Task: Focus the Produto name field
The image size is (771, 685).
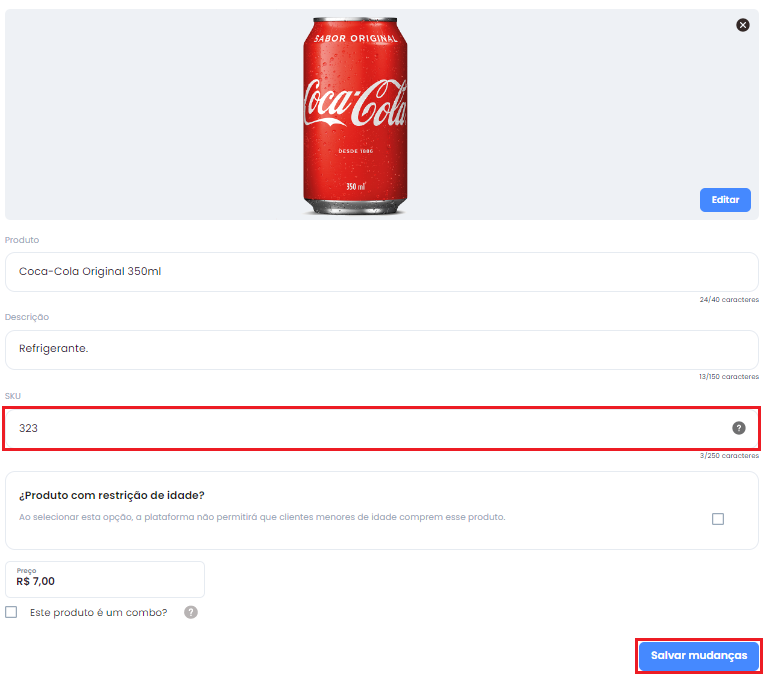Action: (x=382, y=272)
